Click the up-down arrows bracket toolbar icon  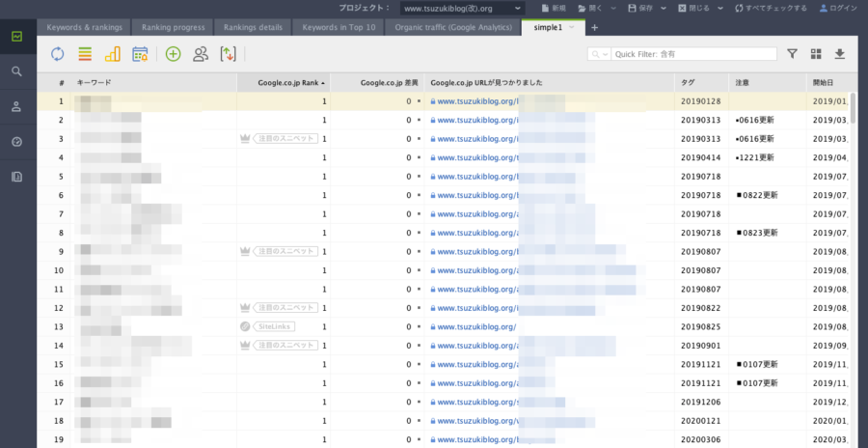pyautogui.click(x=228, y=54)
